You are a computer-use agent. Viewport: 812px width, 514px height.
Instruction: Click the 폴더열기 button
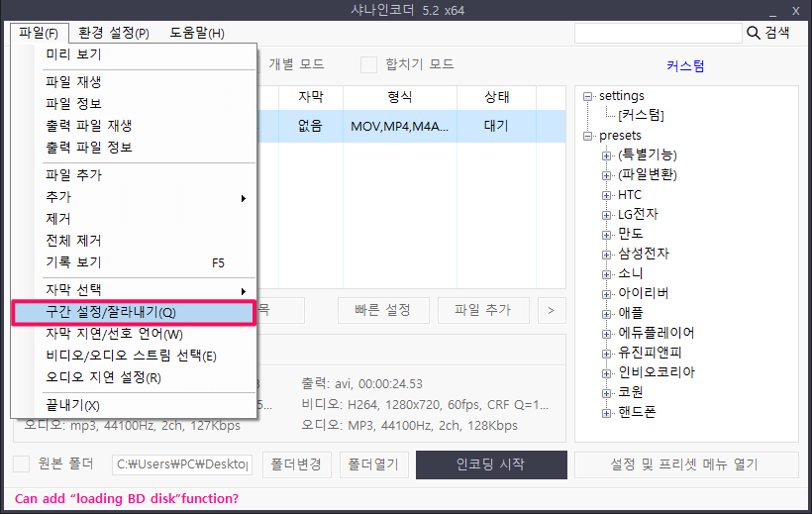pyautogui.click(x=373, y=464)
